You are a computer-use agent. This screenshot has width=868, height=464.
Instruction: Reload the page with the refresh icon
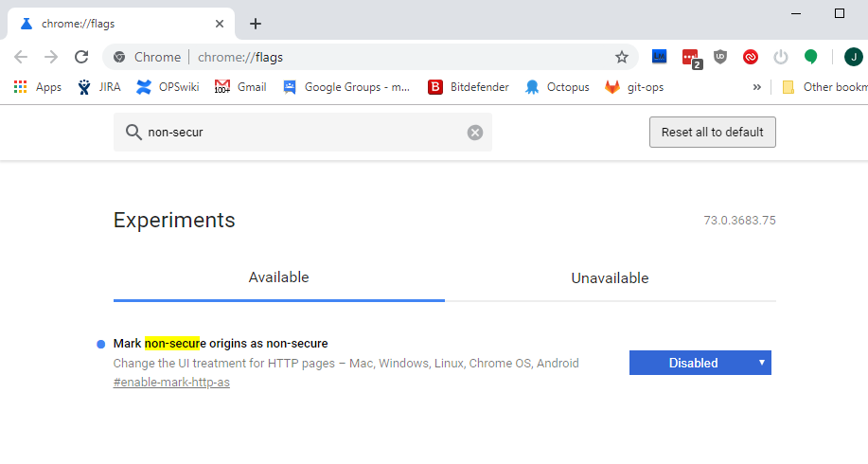pos(81,57)
